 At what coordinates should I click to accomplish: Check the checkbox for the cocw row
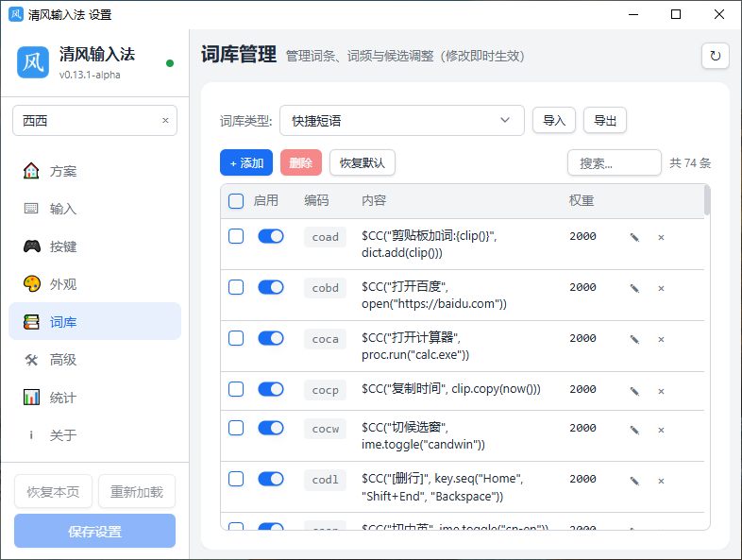tap(236, 428)
